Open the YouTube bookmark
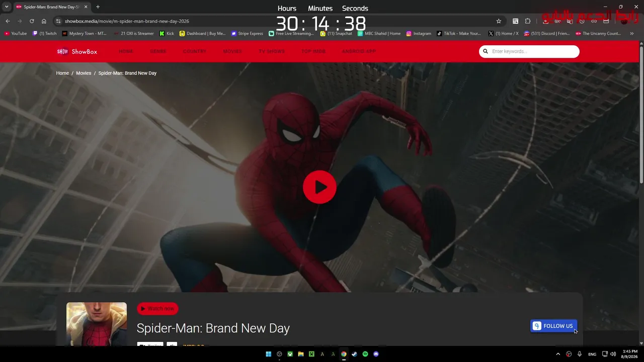 pyautogui.click(x=16, y=34)
